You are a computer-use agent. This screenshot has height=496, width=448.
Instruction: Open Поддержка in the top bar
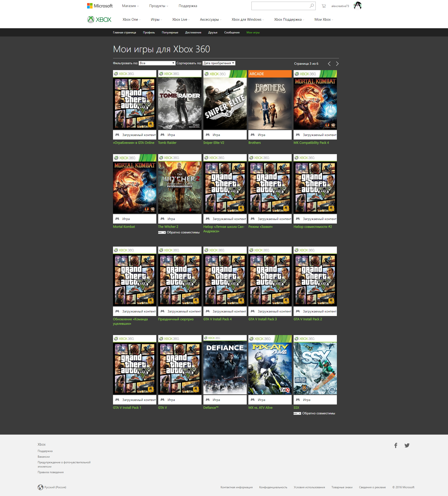point(188,6)
